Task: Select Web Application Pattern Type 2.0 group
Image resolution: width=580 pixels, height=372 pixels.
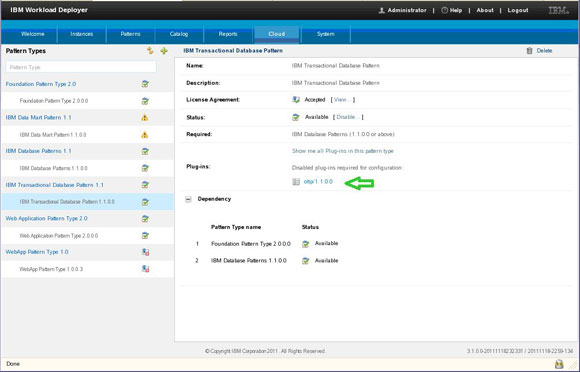Action: [46, 219]
